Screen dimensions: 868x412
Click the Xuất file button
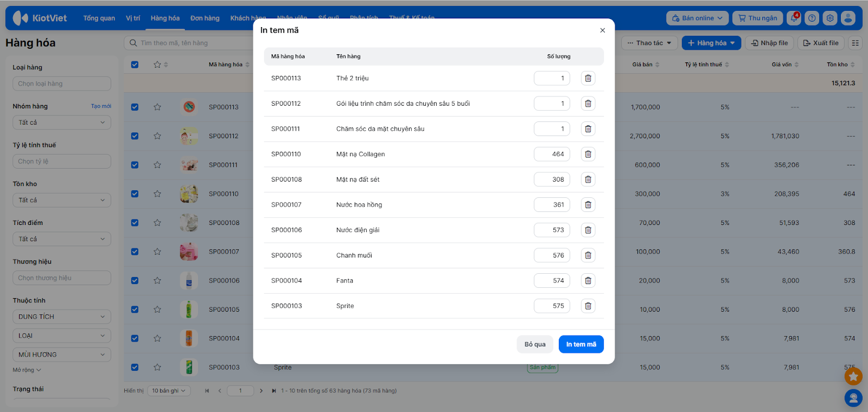pos(821,43)
